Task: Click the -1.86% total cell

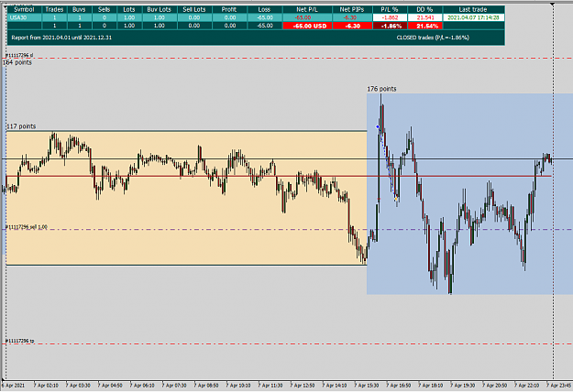Action: point(390,26)
